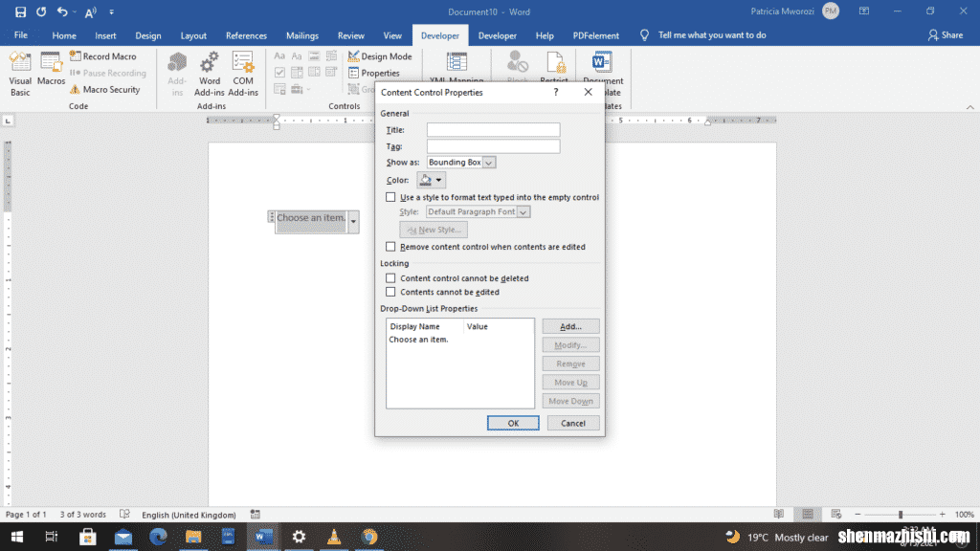
Task: Open VLC from the taskbar
Action: click(x=334, y=537)
